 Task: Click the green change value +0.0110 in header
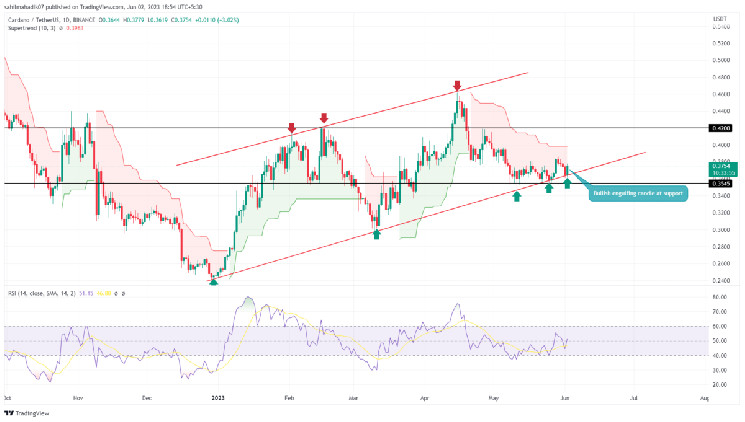click(206, 20)
